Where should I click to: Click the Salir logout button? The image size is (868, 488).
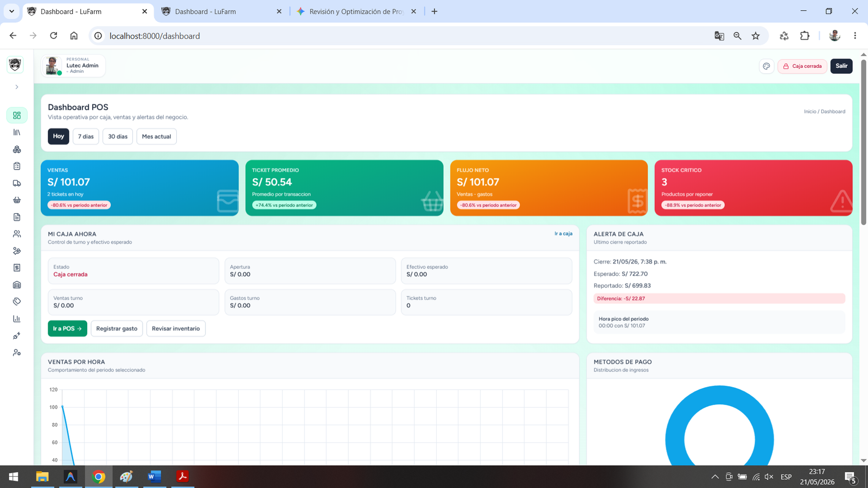coord(841,66)
